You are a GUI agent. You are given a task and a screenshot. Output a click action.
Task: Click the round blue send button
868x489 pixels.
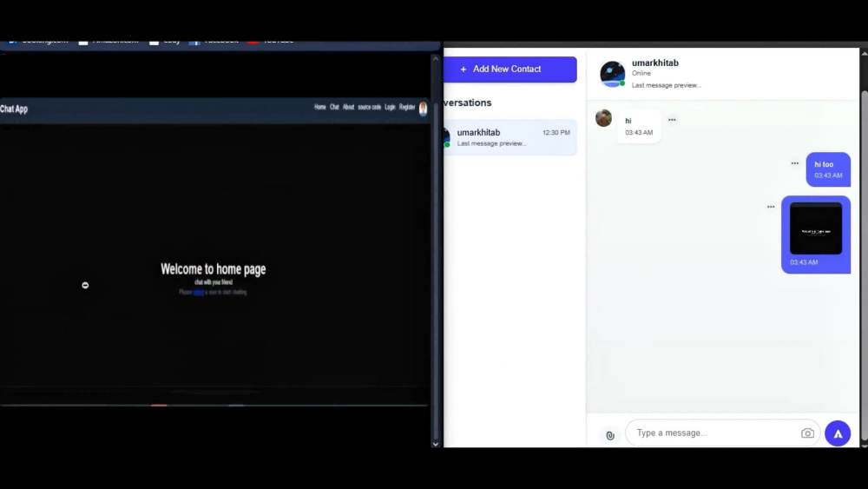pyautogui.click(x=838, y=433)
